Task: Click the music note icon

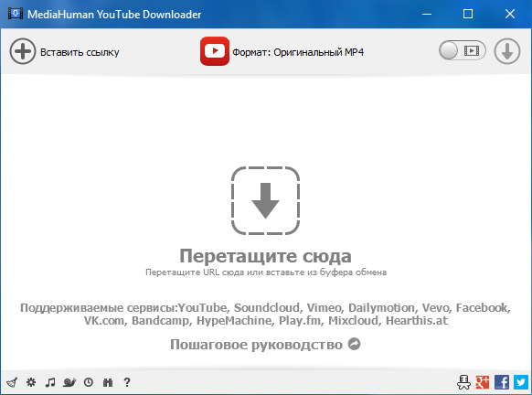Action: click(x=50, y=382)
